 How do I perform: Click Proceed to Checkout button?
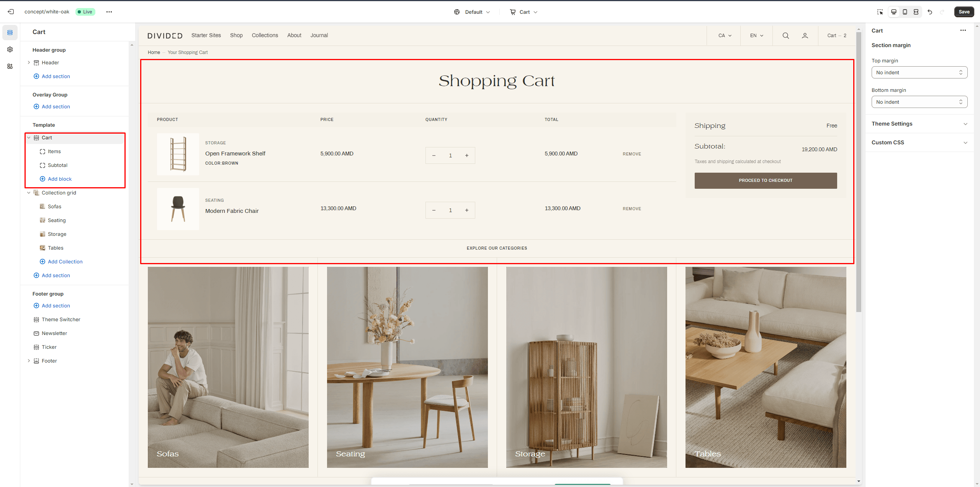coord(765,180)
